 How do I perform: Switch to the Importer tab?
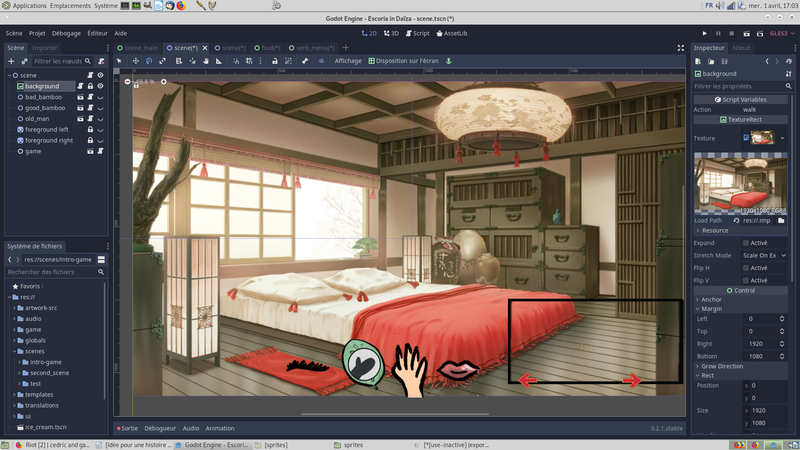[x=44, y=48]
